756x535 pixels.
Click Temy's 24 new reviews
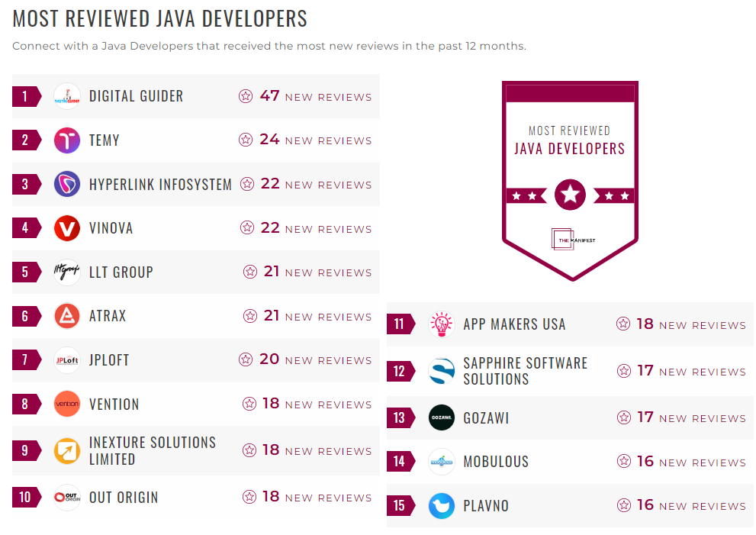315,140
